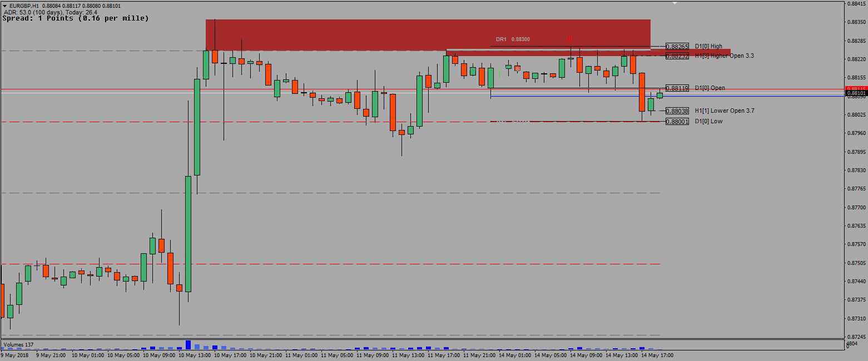Click the black 0.88101 current price tag
Viewport: 868px width, 361px height.
[856, 93]
